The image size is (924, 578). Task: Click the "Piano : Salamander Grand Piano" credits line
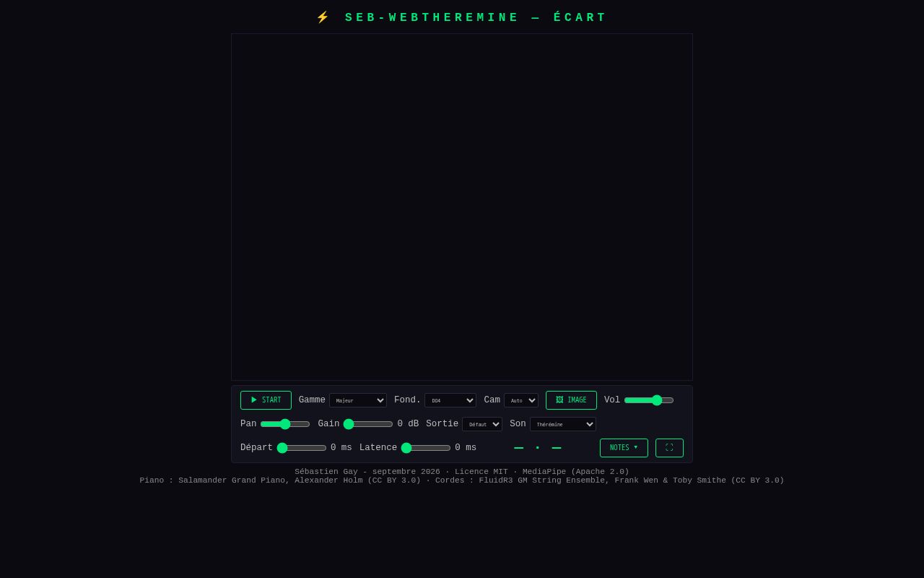(462, 480)
